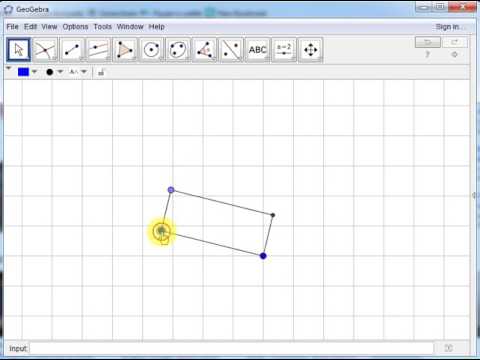Click the fix object lock icon
Image resolution: width=480 pixels, height=360 pixels.
point(101,72)
